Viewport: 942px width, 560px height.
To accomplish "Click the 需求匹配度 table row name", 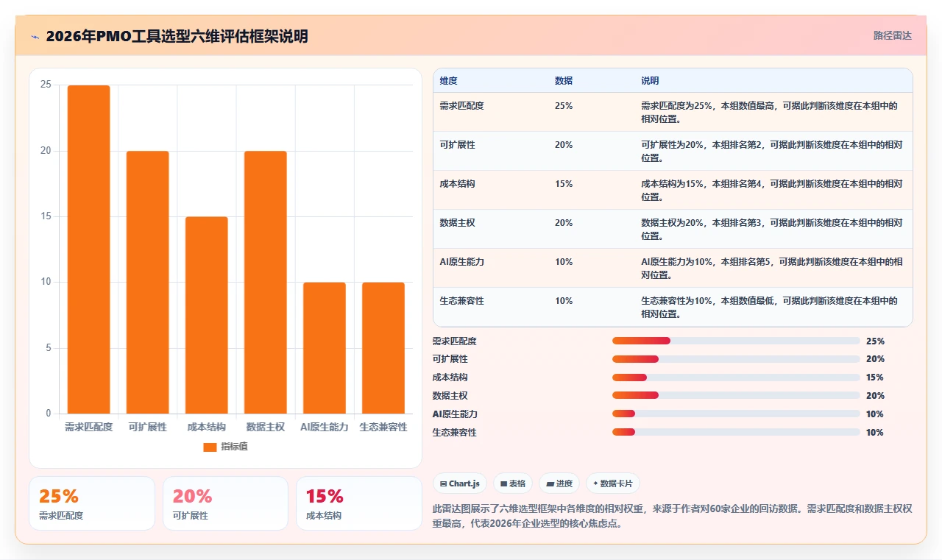I will point(461,106).
